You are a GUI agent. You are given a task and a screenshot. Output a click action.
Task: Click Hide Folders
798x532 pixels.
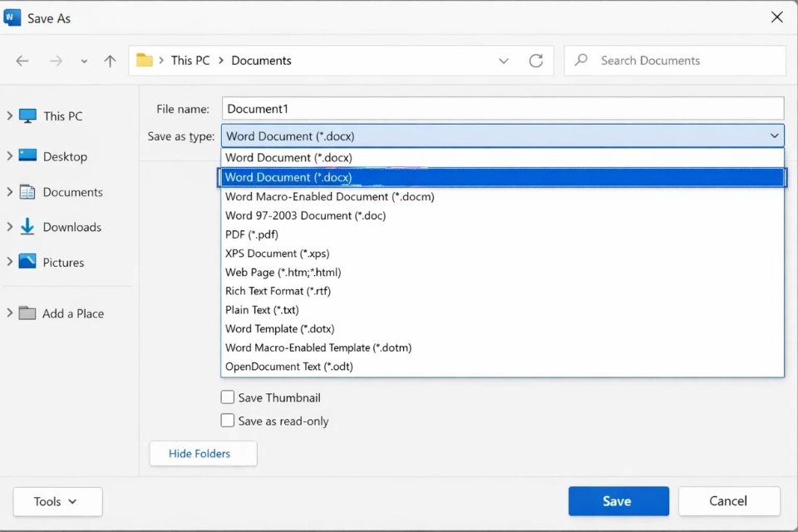point(202,453)
